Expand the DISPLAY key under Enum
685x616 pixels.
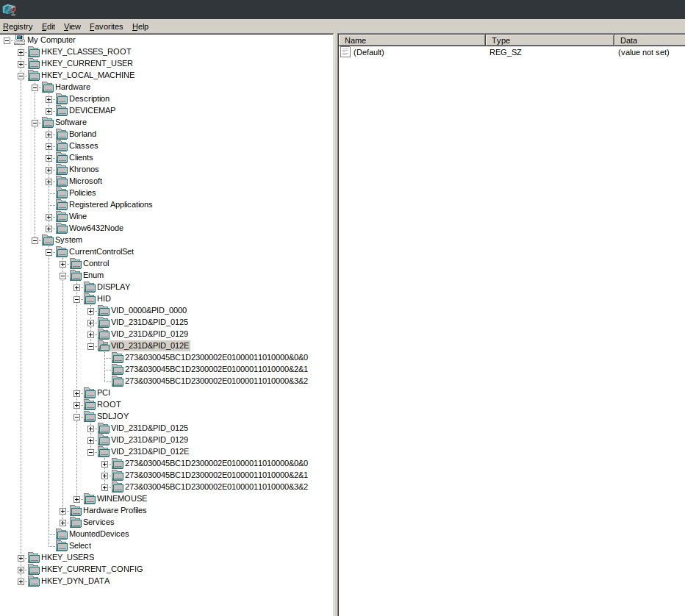coord(77,287)
